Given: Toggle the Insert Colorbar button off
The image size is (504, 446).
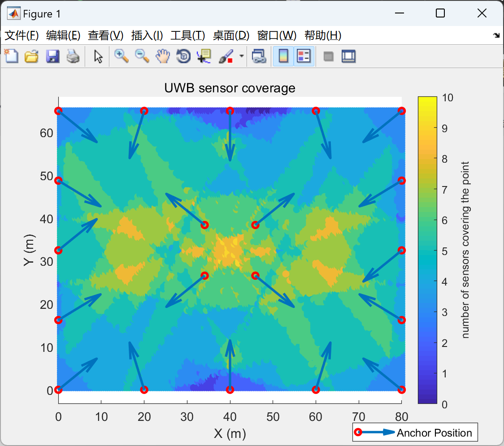Looking at the screenshot, I should pyautogui.click(x=283, y=56).
